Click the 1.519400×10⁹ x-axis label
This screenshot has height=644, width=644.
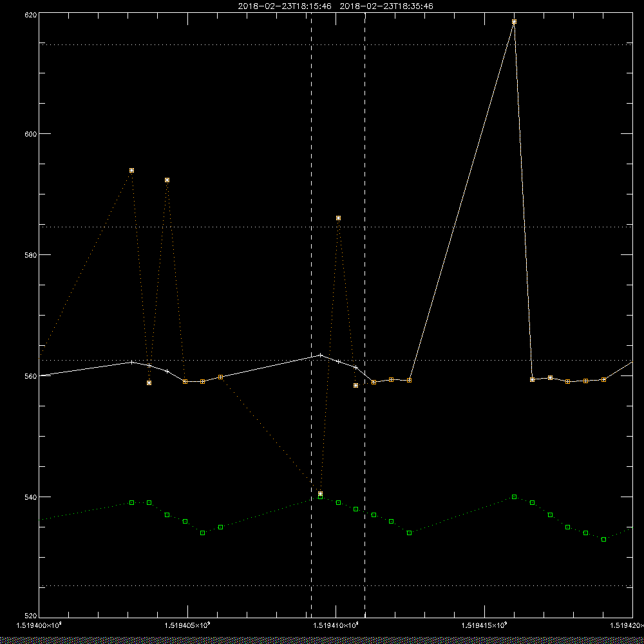(x=39, y=625)
